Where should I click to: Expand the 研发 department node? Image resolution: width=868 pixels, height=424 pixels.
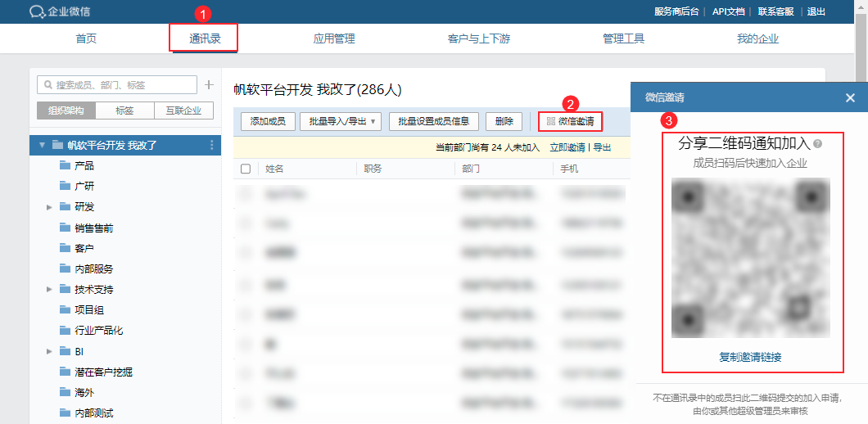[49, 207]
